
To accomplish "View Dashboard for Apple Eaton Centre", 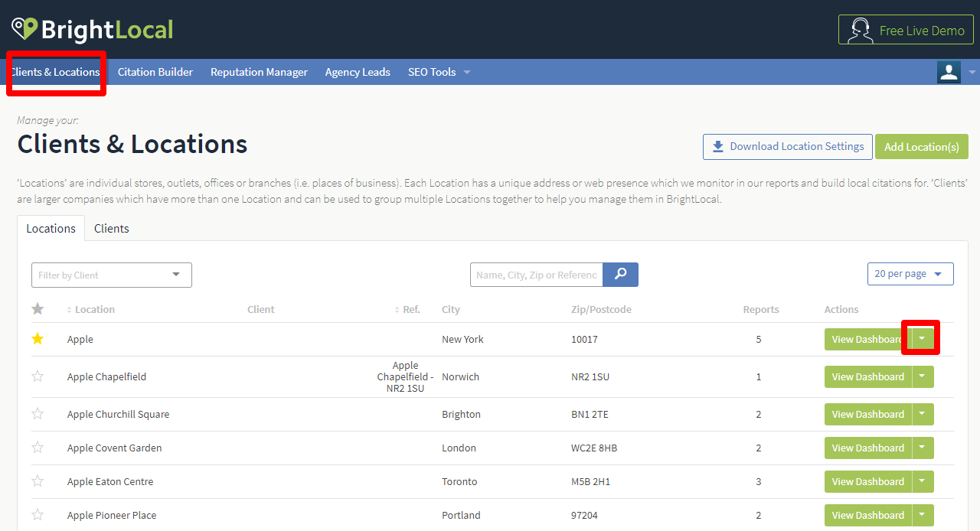I will click(x=868, y=481).
